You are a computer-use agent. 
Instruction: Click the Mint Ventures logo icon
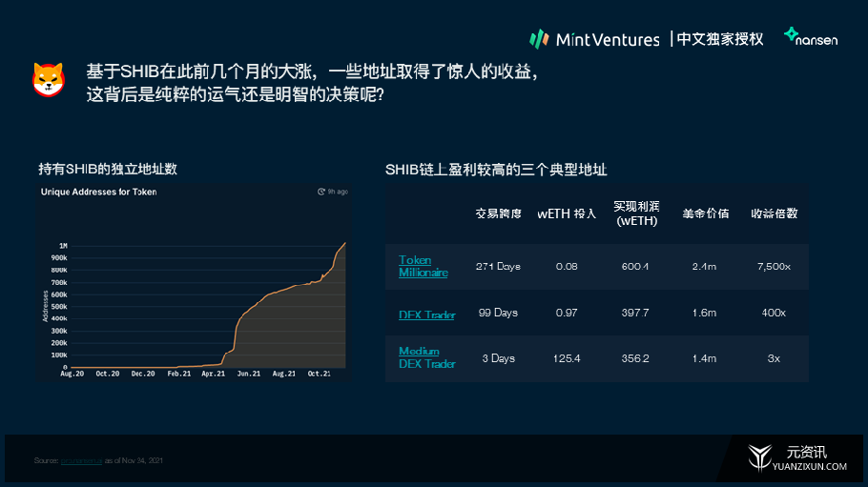[x=539, y=39]
